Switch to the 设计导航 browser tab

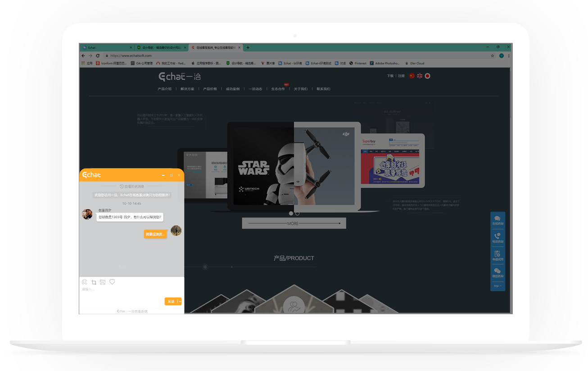coord(161,47)
